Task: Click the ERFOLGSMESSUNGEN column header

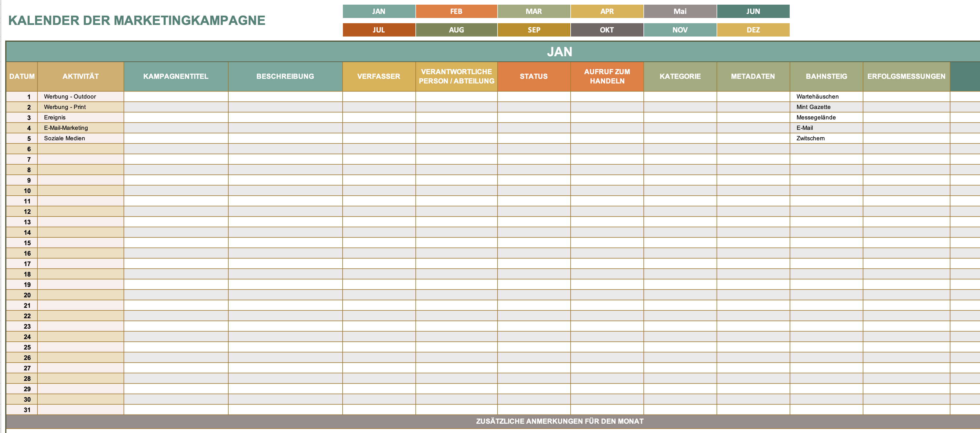Action: click(906, 77)
